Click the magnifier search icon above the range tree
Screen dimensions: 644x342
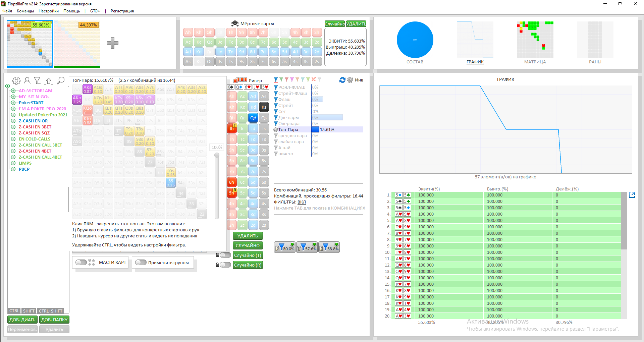click(61, 80)
